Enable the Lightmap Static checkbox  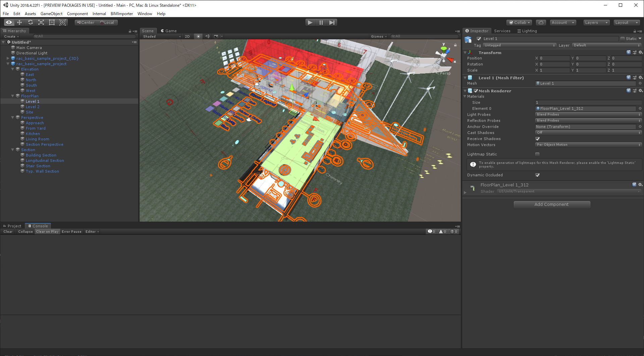pyautogui.click(x=537, y=154)
